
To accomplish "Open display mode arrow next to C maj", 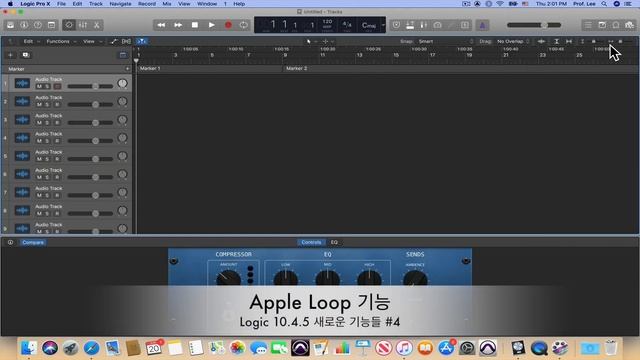I will [x=383, y=25].
